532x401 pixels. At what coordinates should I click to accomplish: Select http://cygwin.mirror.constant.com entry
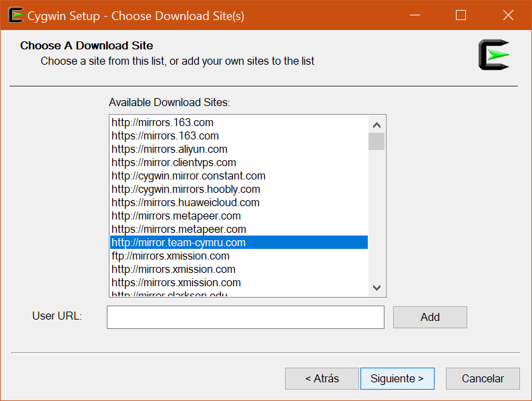239,175
